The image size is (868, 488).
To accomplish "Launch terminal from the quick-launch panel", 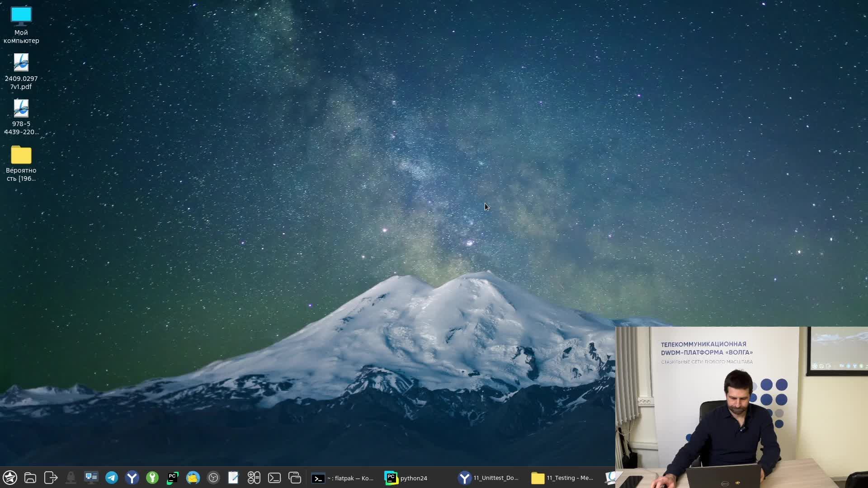I will [274, 478].
